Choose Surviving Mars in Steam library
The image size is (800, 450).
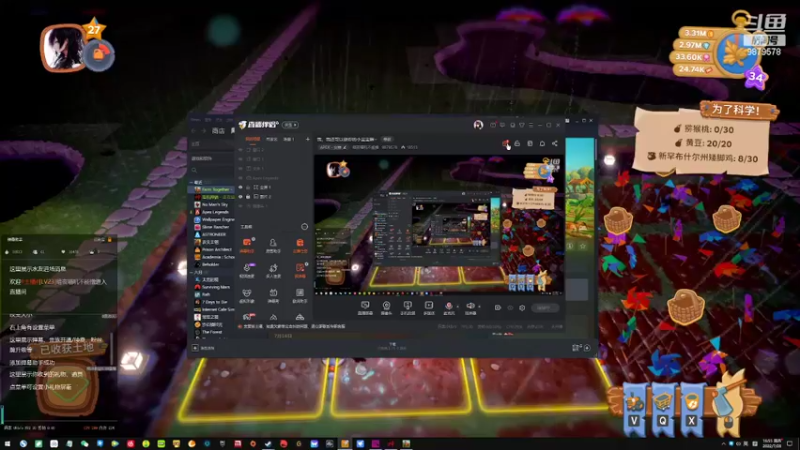click(x=213, y=287)
